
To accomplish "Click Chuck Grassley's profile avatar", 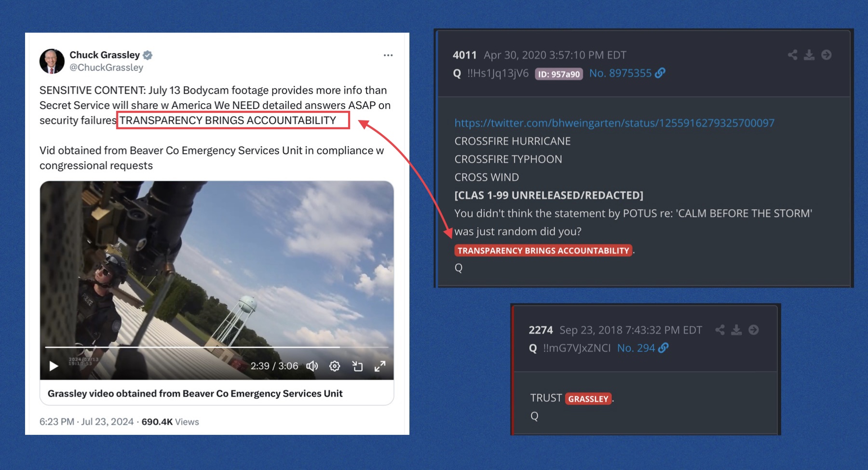I will click(x=52, y=61).
